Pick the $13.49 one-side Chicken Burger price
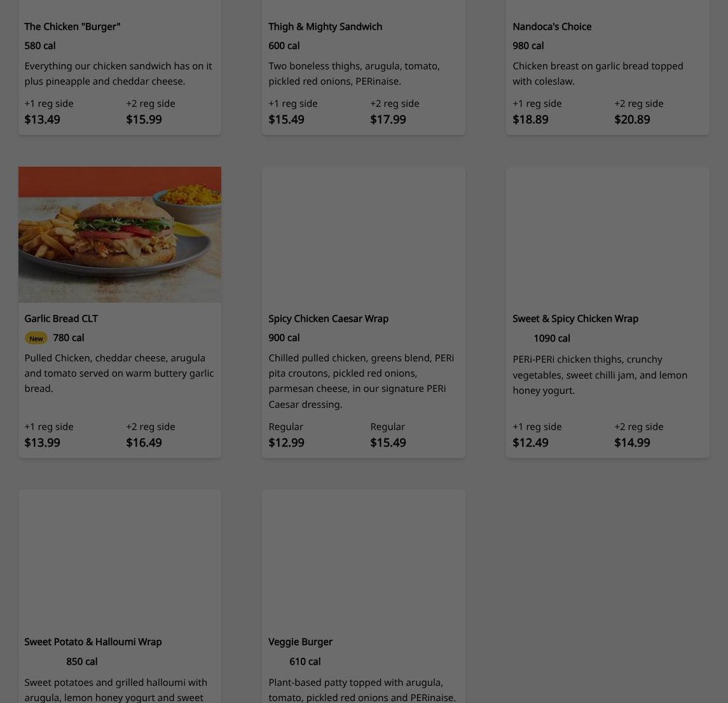 (x=42, y=120)
